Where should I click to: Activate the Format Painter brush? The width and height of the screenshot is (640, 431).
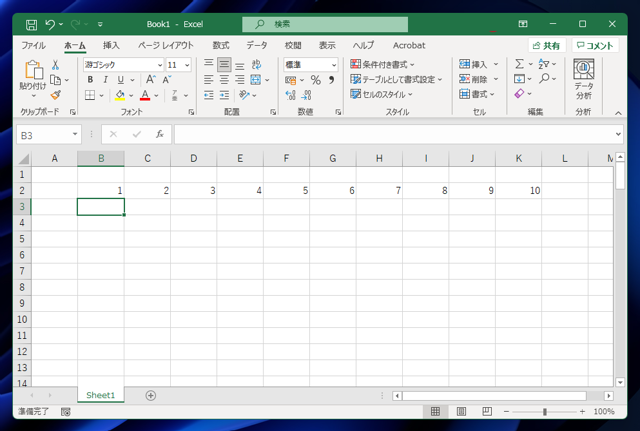pos(56,95)
